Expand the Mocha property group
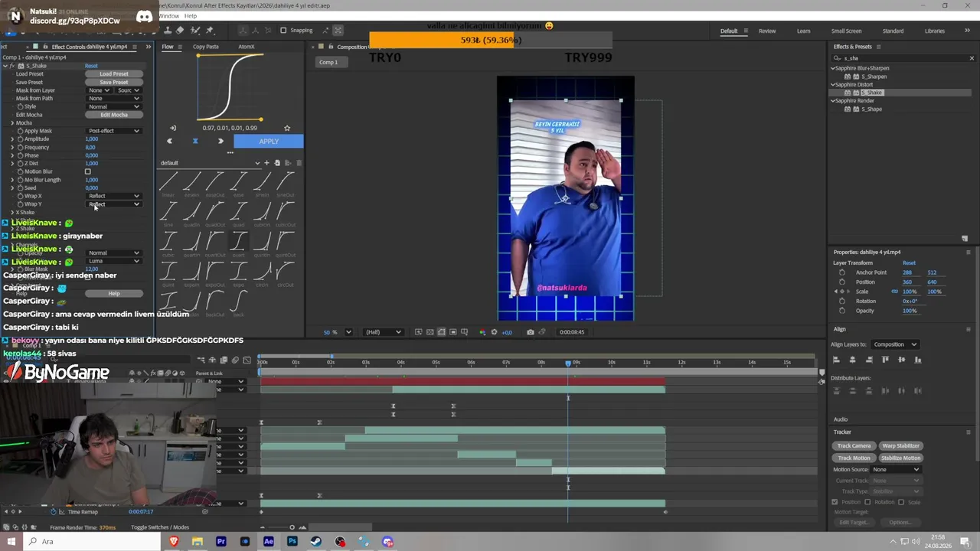This screenshot has height=551, width=980. coord(12,122)
